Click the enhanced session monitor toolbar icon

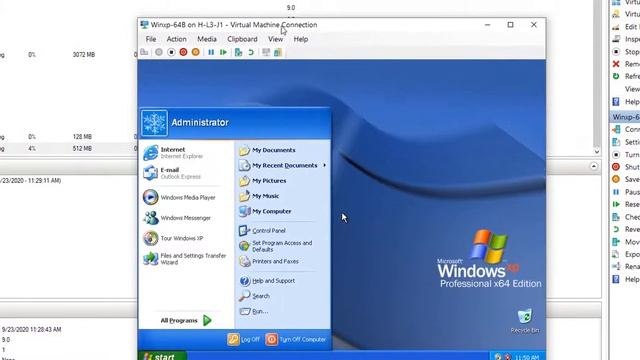click(266, 52)
